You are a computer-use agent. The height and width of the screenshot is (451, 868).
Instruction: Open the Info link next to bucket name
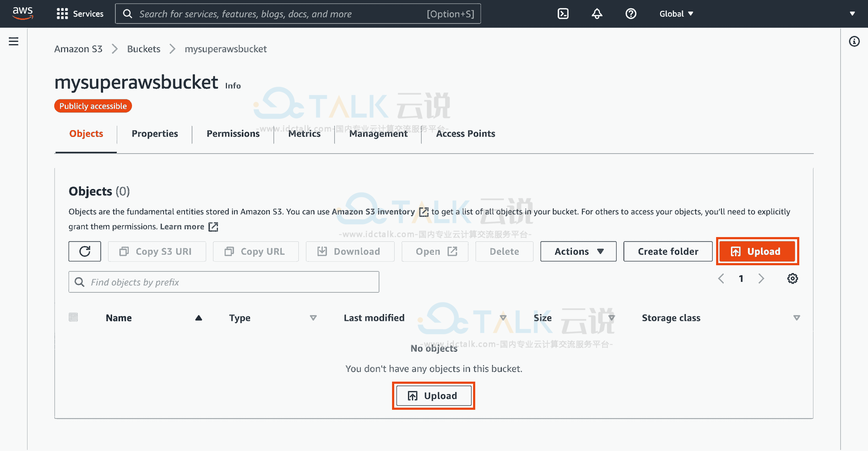tap(233, 86)
